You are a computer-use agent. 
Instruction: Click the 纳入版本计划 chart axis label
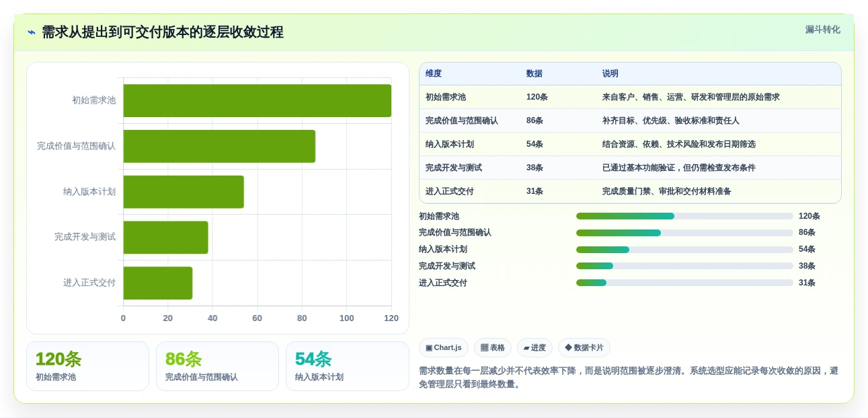[x=89, y=192]
